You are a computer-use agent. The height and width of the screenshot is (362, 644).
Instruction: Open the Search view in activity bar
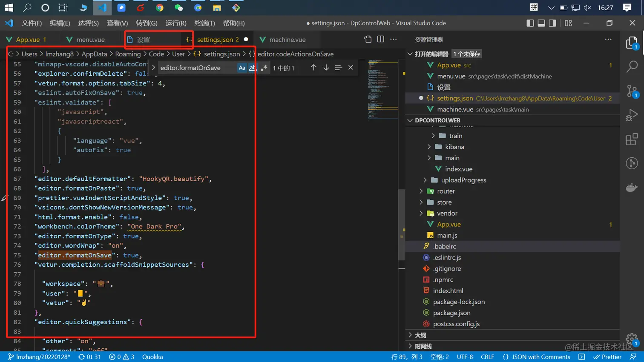tap(632, 66)
